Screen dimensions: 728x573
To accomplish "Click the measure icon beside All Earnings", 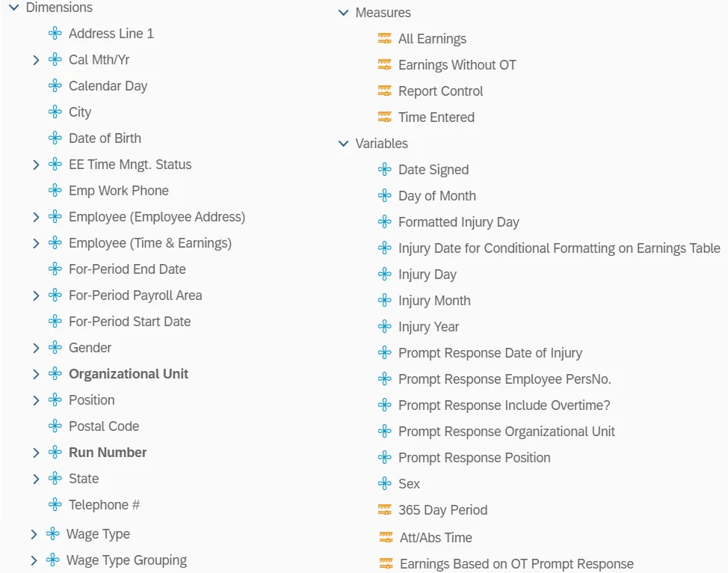I will 385,39.
